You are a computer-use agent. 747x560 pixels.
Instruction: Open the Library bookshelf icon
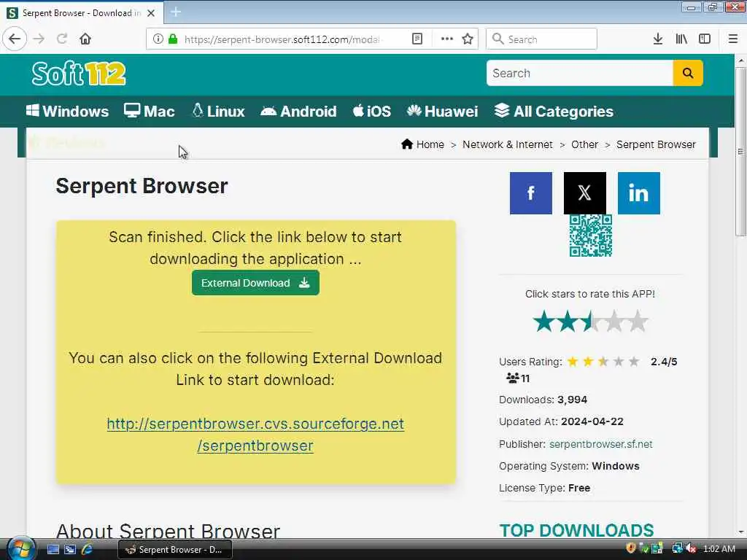(681, 39)
